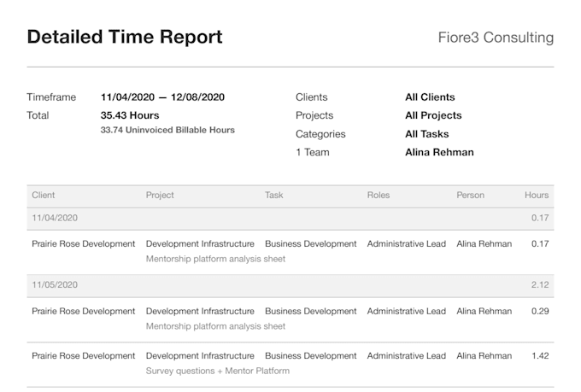Click the Task column header
The width and height of the screenshot is (581, 392).
coord(273,196)
